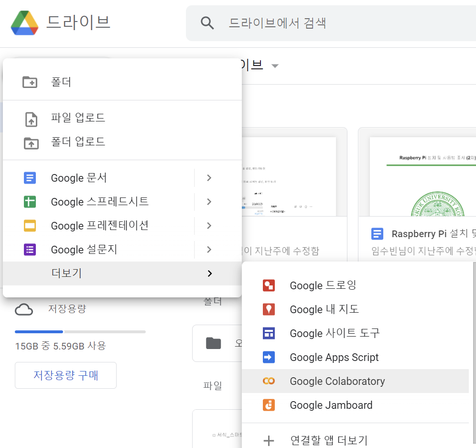The width and height of the screenshot is (476, 448).
Task: Click the Google Slides yellow icon
Action: click(30, 226)
